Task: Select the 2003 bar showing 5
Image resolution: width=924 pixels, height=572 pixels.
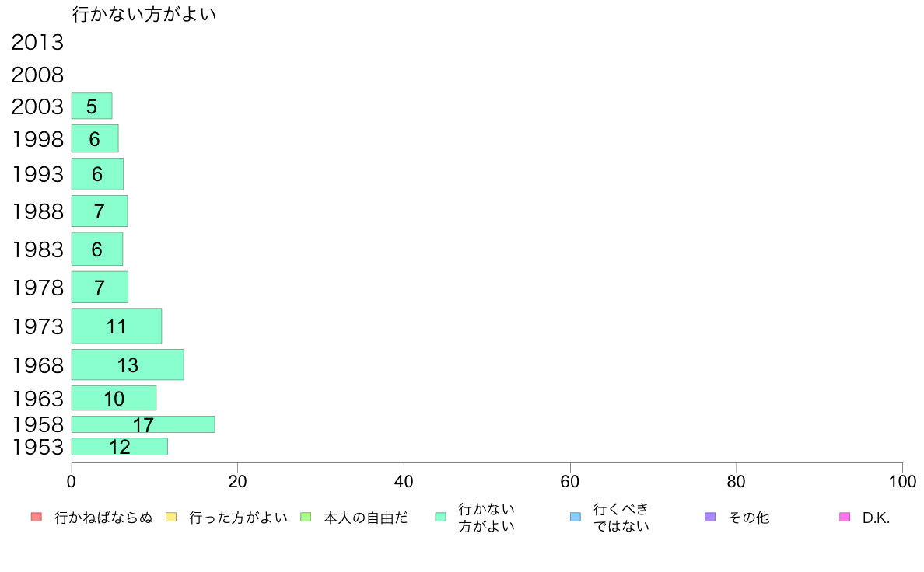Action: pyautogui.click(x=92, y=106)
